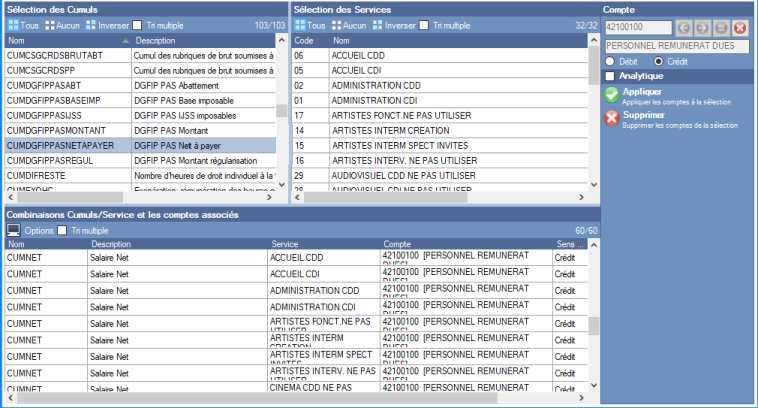Clear the account using the red X icon

click(x=740, y=27)
